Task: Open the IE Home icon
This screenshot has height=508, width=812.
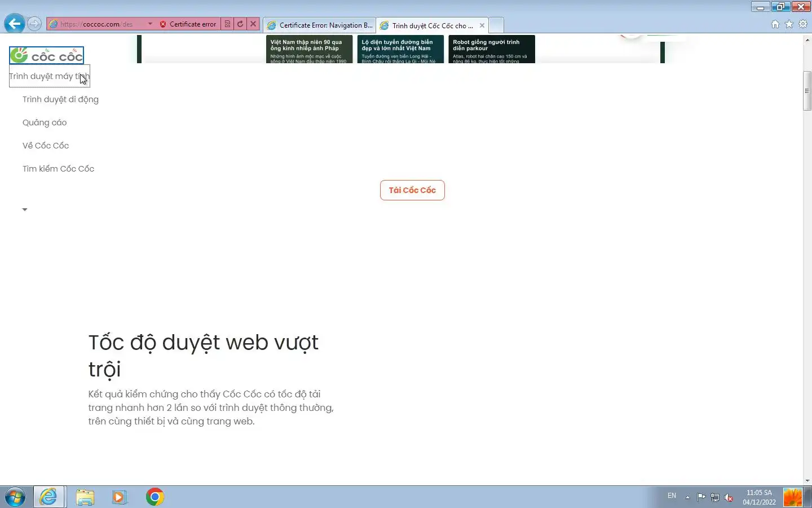Action: [x=775, y=24]
